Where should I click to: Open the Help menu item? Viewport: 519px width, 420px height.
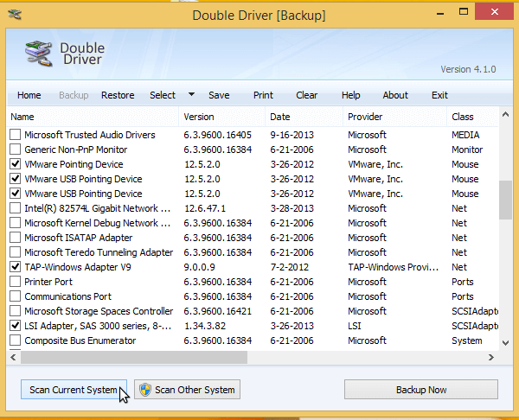[351, 95]
